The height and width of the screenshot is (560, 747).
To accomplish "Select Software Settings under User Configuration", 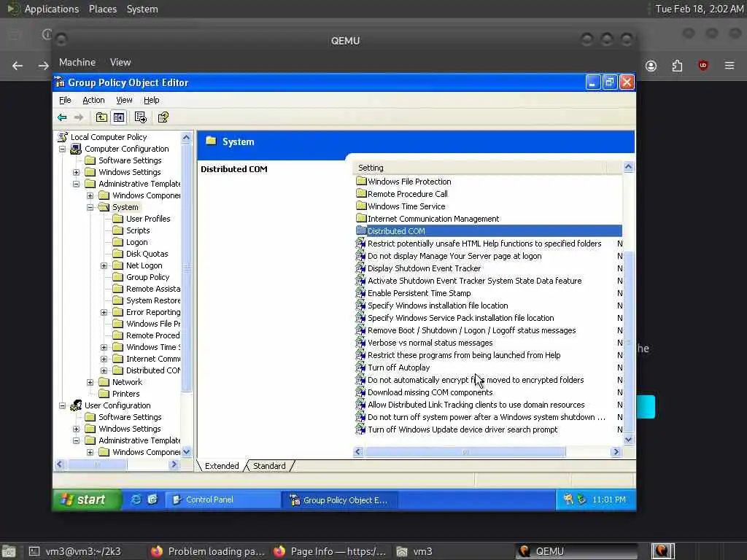I will 130,417.
